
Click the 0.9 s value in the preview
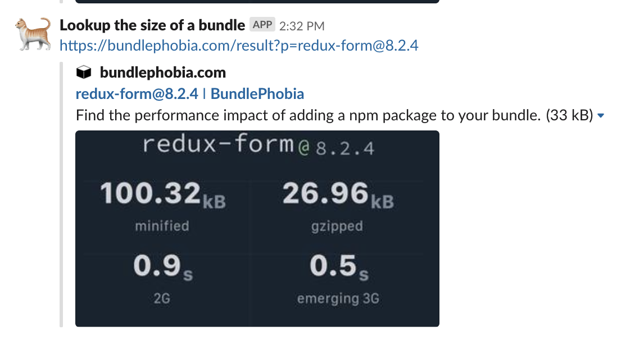tap(163, 267)
